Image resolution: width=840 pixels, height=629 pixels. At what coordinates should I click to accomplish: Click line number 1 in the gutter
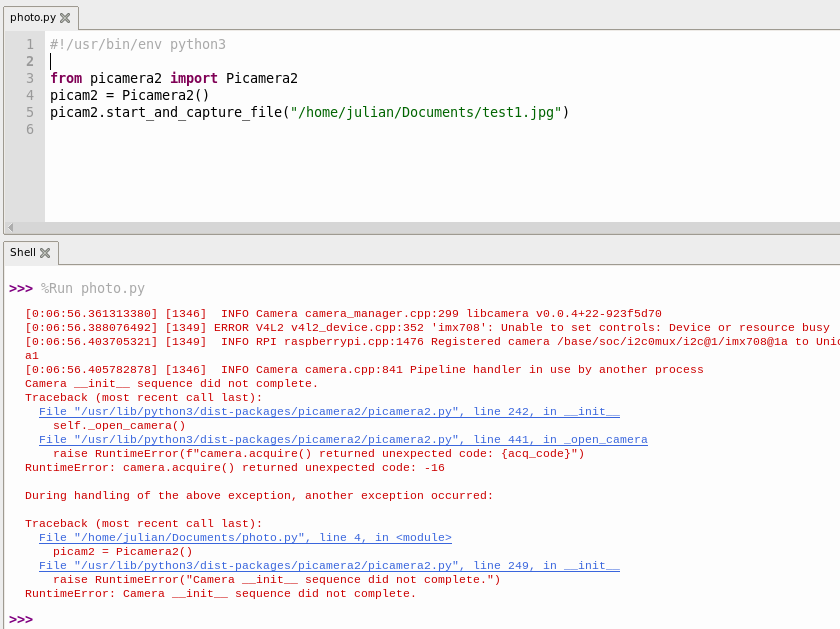pyautogui.click(x=29, y=44)
